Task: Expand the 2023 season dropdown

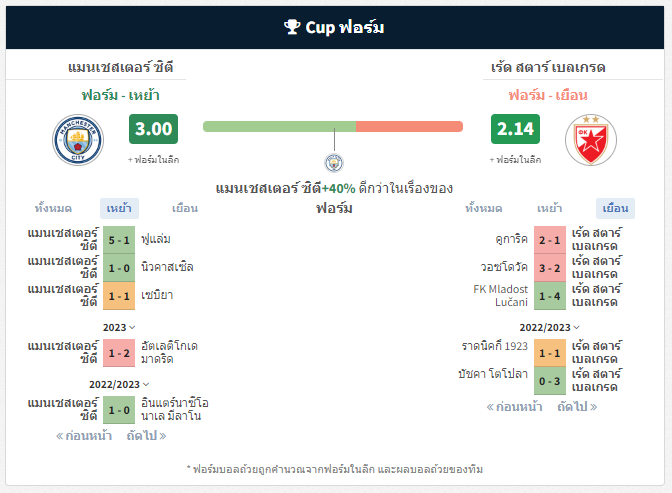Action: click(x=119, y=328)
